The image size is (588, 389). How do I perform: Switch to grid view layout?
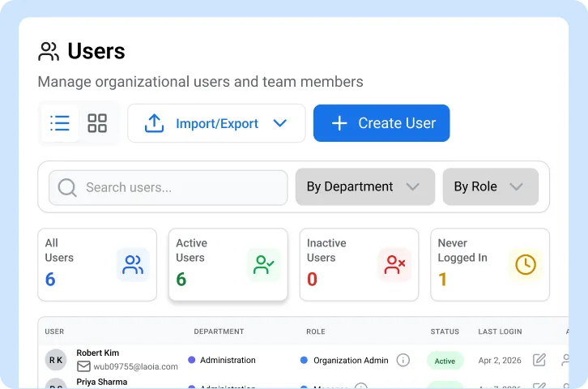(x=97, y=123)
